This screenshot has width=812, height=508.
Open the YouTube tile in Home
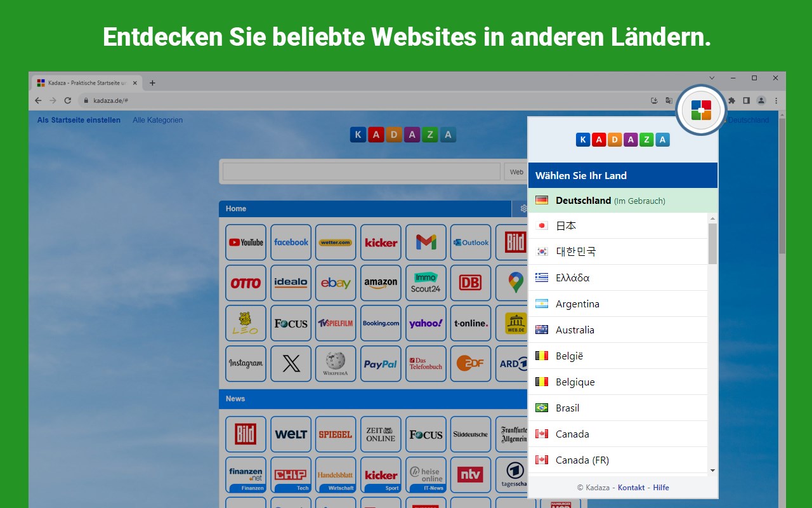(x=246, y=243)
